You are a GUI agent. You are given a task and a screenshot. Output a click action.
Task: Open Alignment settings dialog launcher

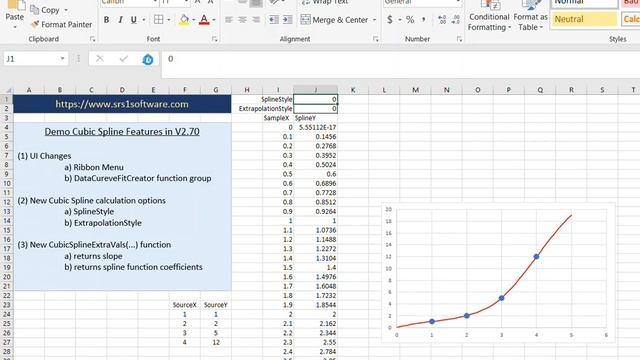tap(376, 39)
